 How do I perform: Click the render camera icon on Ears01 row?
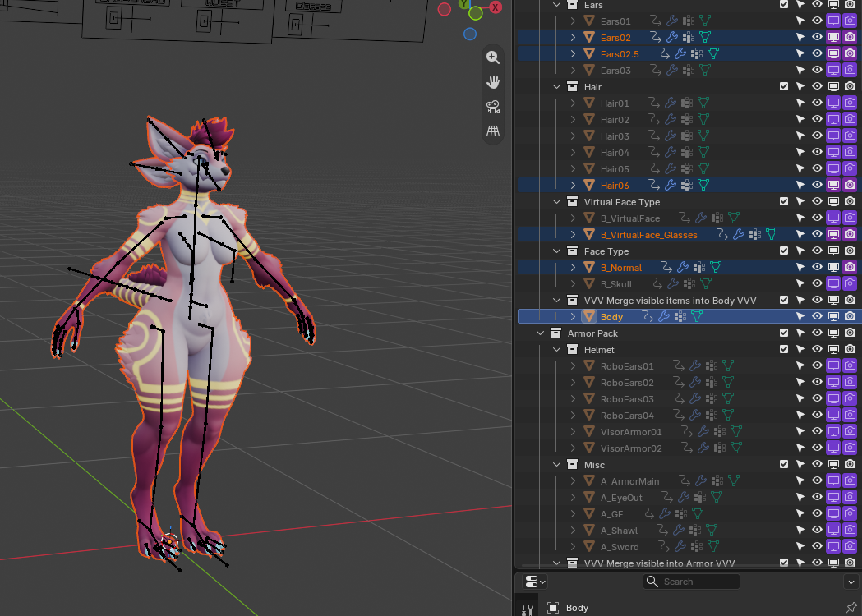click(850, 21)
